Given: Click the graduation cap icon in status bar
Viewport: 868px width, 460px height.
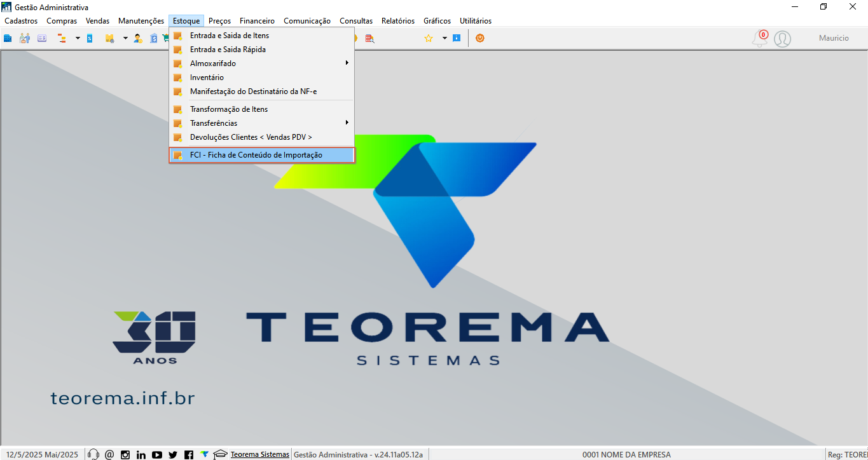Looking at the screenshot, I should click(220, 454).
